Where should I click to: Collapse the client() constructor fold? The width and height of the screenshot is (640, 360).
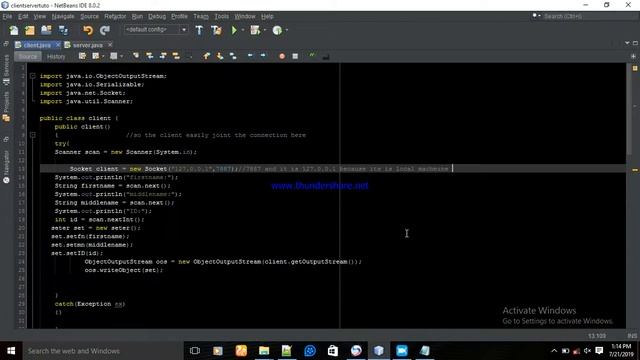click(x=33, y=135)
